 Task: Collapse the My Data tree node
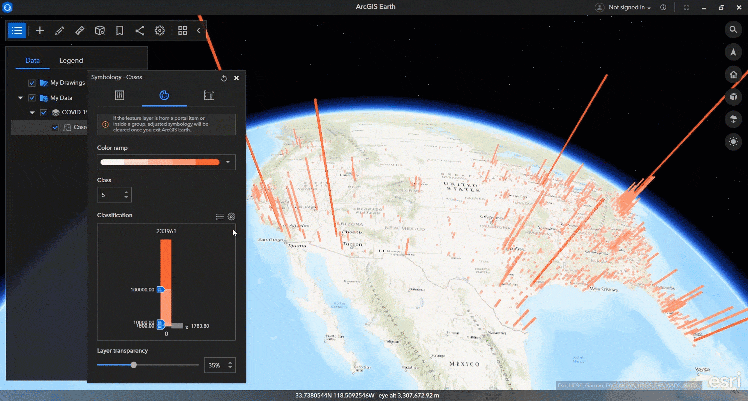click(20, 98)
